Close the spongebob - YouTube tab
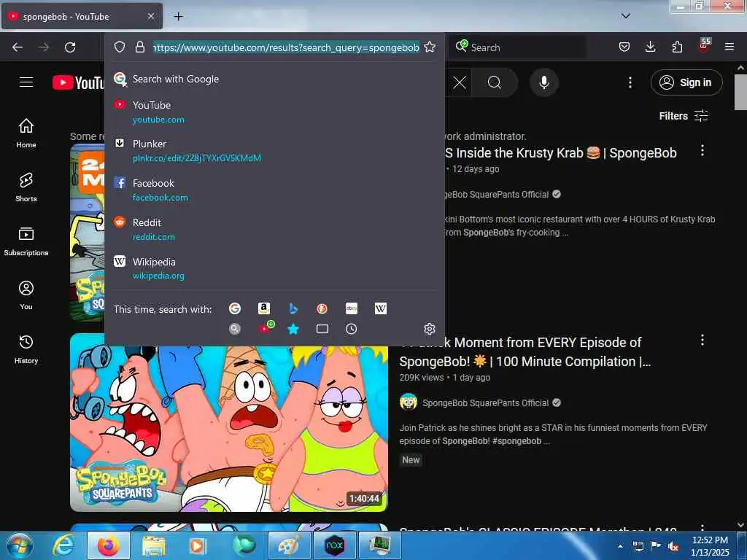This screenshot has width=747, height=560. (x=150, y=16)
